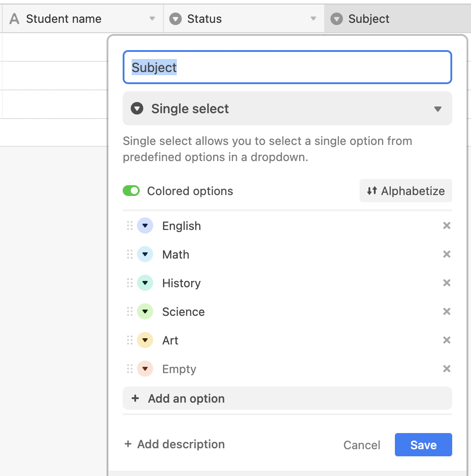Viewport: 471px width, 476px height.
Task: Toggle off Colored options
Action: tap(131, 191)
